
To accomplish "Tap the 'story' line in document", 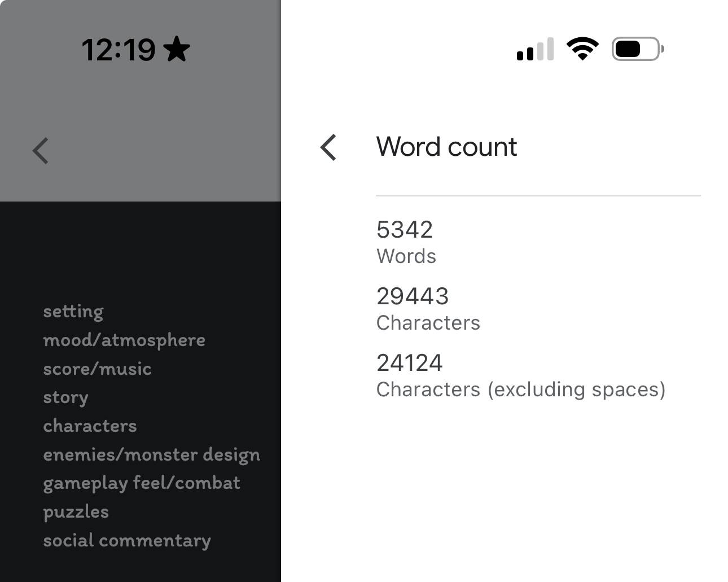I will coord(65,397).
